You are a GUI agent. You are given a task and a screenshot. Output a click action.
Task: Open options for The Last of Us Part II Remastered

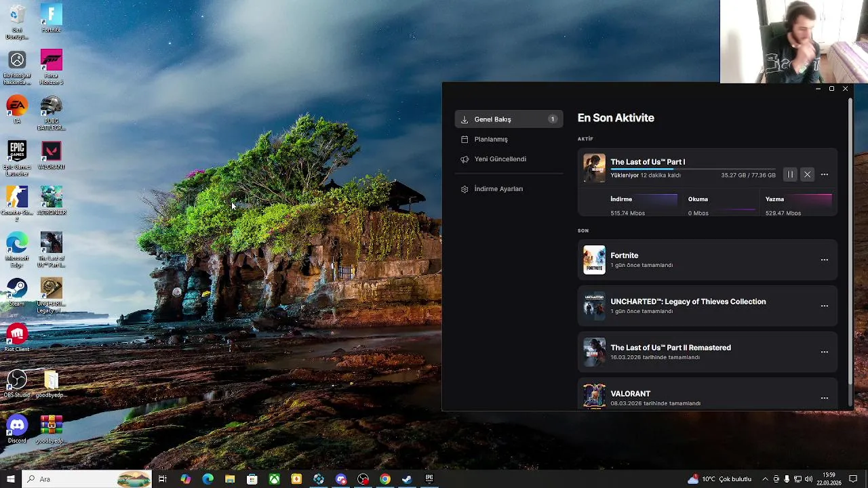(x=825, y=352)
